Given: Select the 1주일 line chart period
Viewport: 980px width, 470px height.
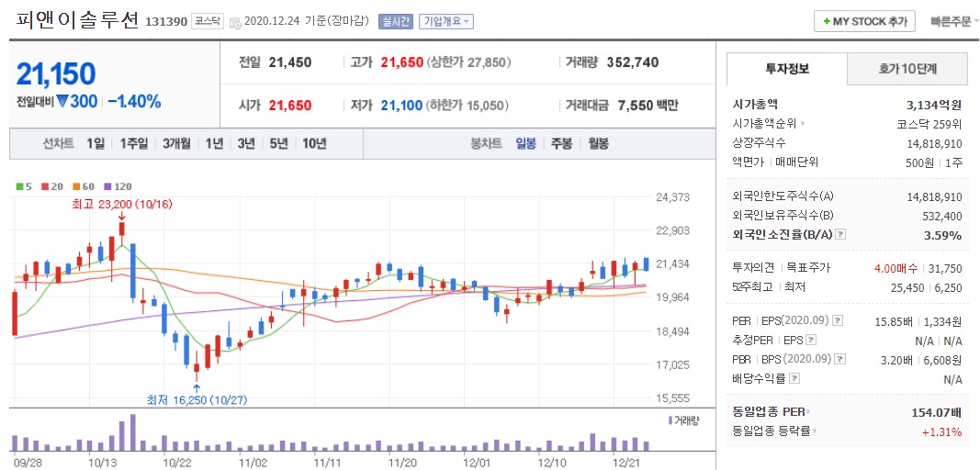Looking at the screenshot, I should (x=134, y=144).
